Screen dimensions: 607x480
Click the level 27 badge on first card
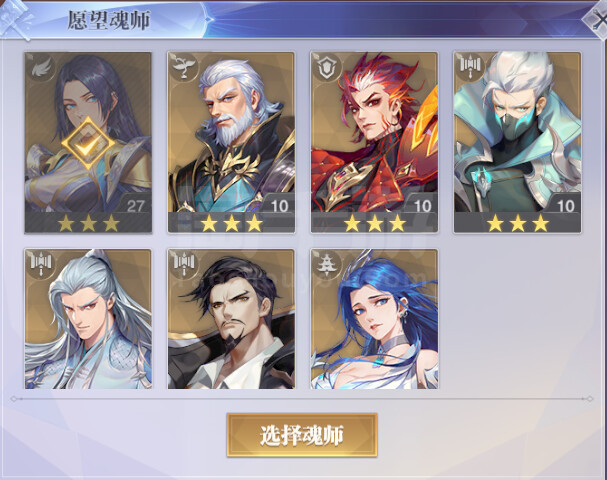tap(135, 206)
